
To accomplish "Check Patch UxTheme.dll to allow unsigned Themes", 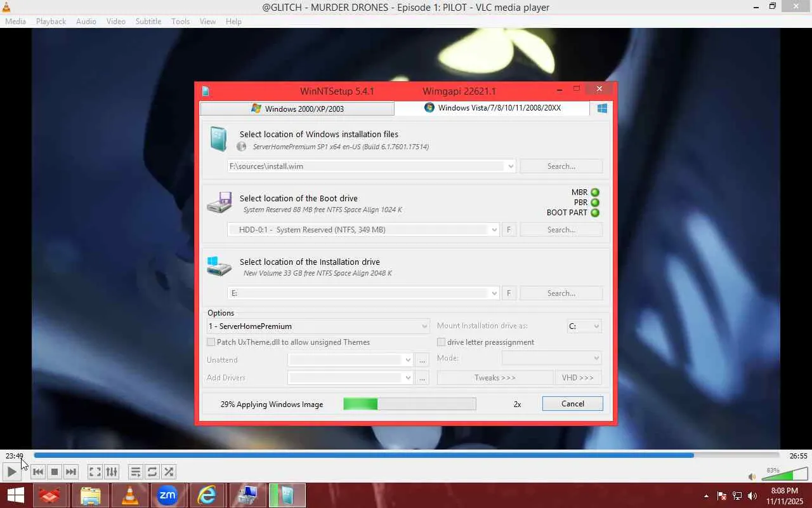I will point(211,342).
